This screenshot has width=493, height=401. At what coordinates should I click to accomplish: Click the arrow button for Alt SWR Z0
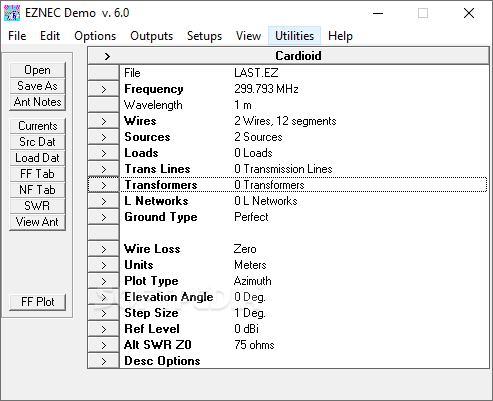point(104,345)
